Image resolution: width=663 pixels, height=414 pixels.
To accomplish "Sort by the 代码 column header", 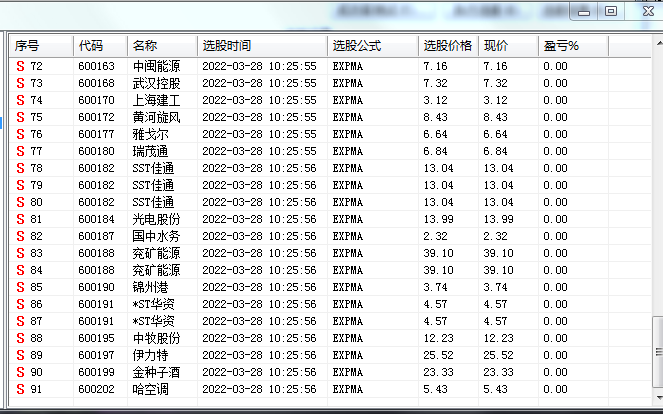I will [100, 46].
